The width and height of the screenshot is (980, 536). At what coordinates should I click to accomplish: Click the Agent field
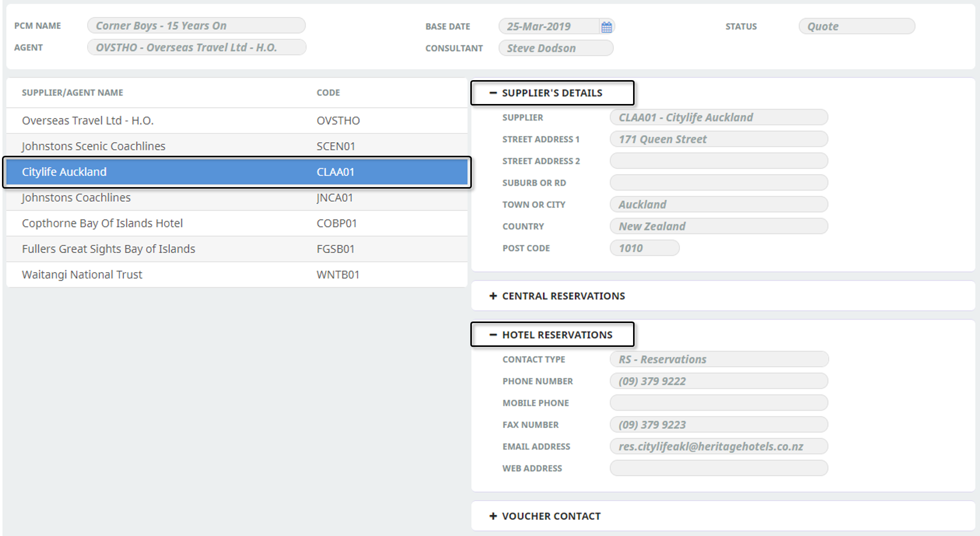(197, 48)
